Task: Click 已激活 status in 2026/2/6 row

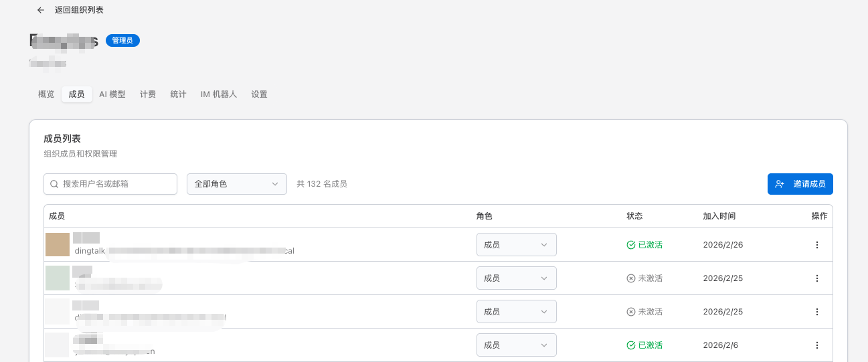Action: tap(644, 345)
